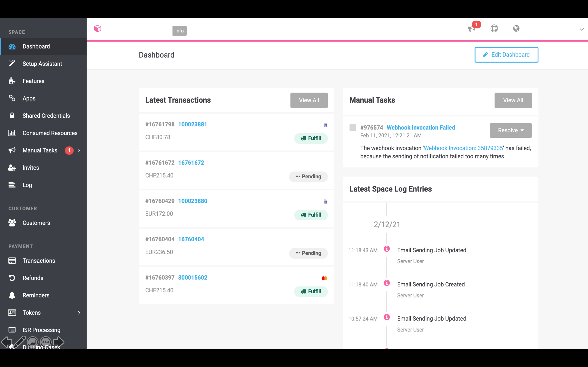Click the info icon beside 11:18:43 AM entry
Image resolution: width=588 pixels, height=367 pixels.
point(387,249)
